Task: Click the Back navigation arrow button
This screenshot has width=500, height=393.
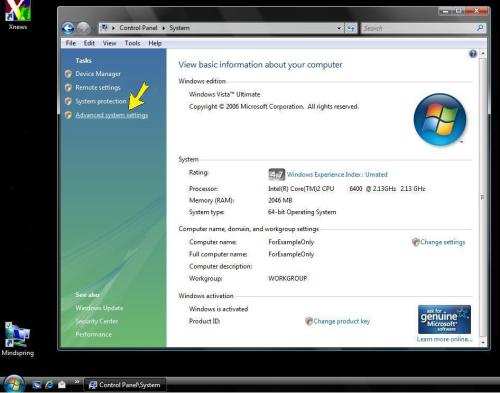Action: click(68, 28)
